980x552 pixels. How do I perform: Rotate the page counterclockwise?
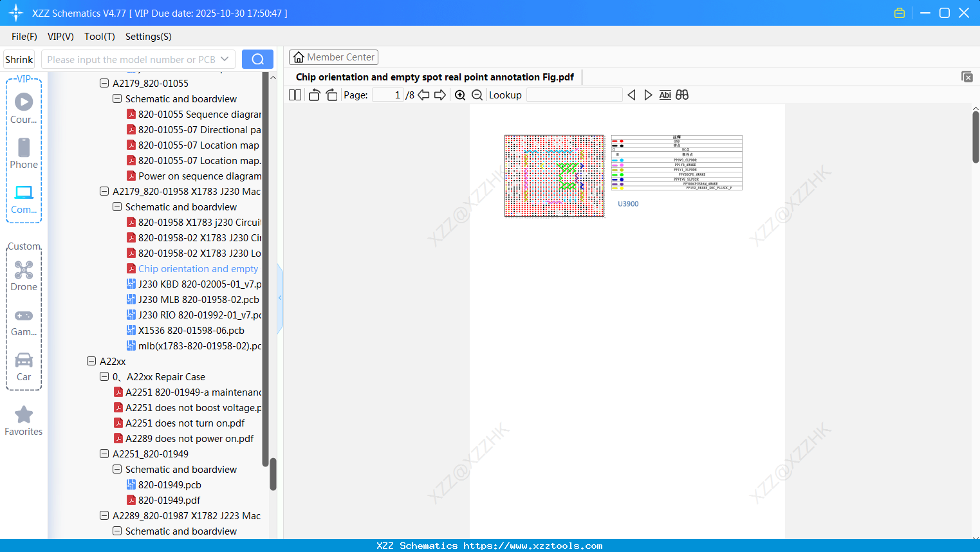314,95
